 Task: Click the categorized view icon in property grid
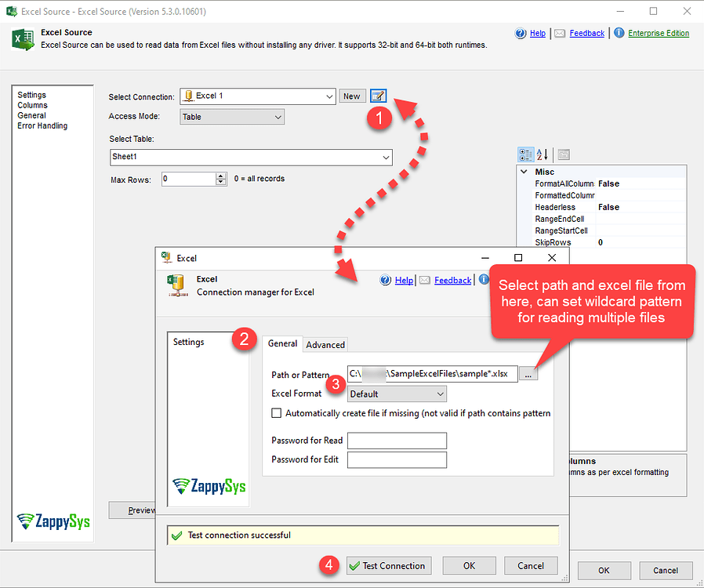[x=526, y=154]
